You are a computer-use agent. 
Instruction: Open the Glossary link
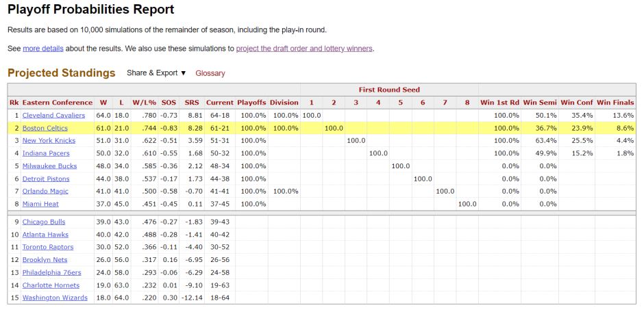(x=210, y=73)
